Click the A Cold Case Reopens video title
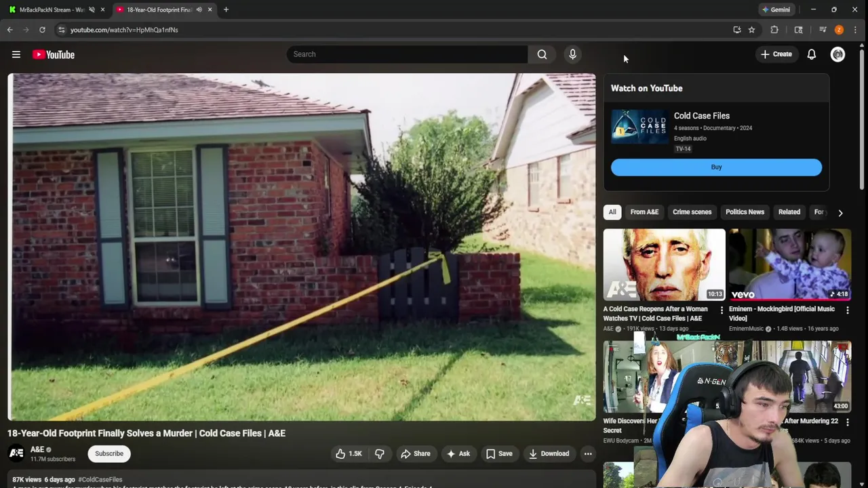 point(656,313)
